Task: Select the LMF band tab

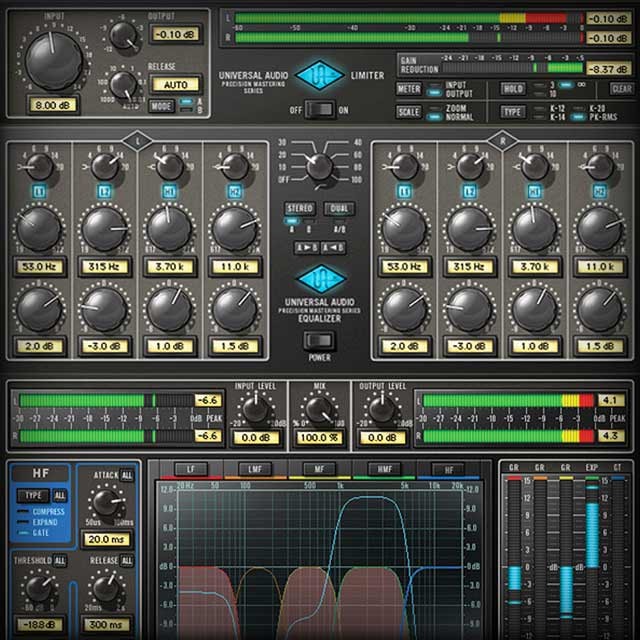Action: click(x=248, y=468)
